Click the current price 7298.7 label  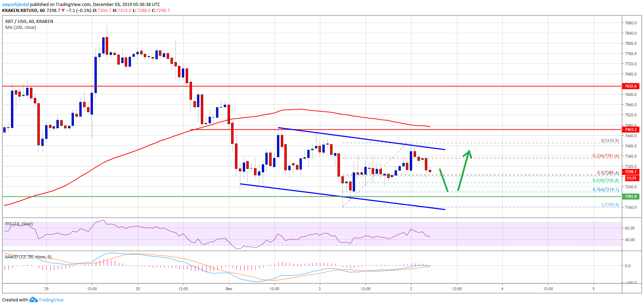point(631,172)
